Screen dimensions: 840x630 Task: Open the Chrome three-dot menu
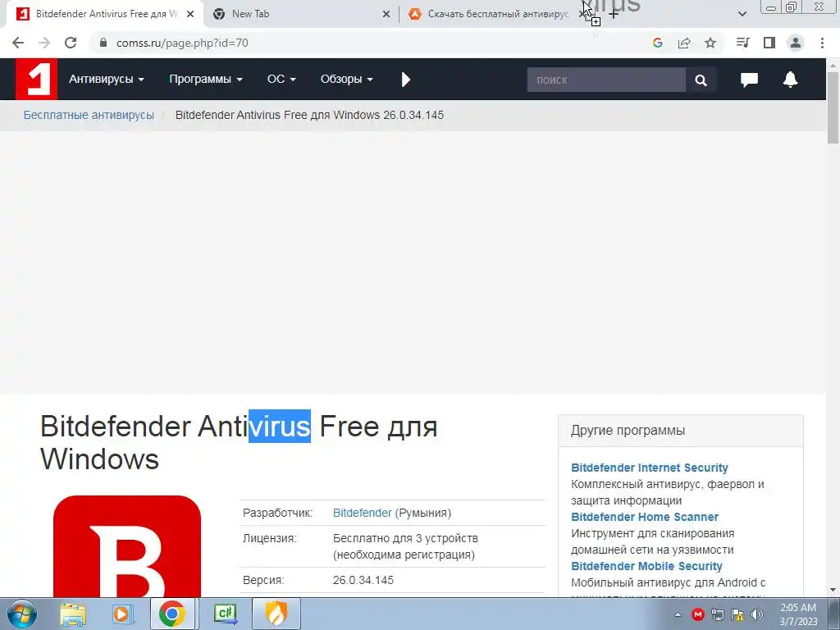(822, 43)
